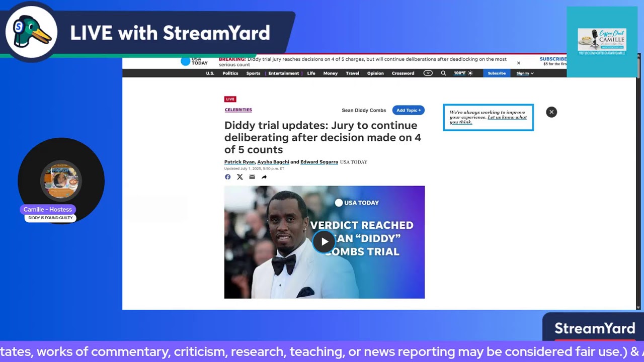Click the Camille - Hostess name tag
This screenshot has height=362, width=644.
coord(48,210)
